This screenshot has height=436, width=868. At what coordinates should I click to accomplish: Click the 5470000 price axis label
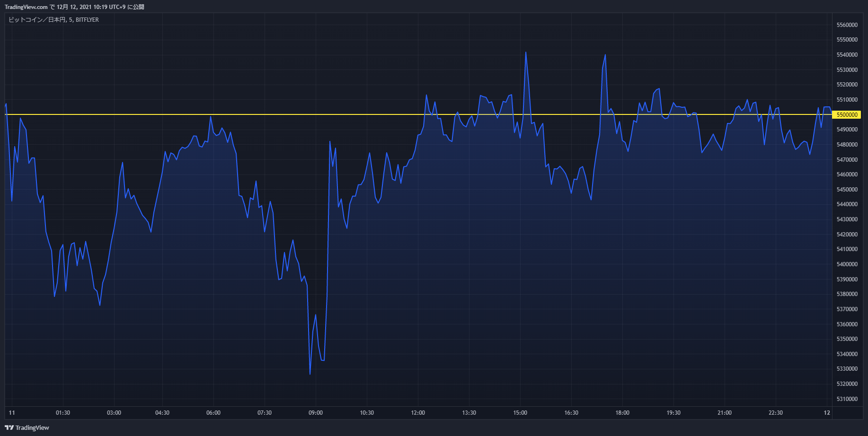click(x=847, y=160)
